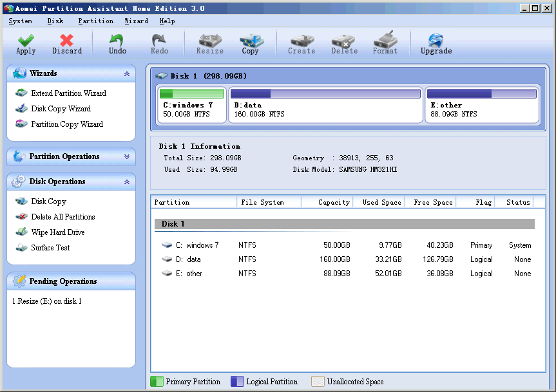Sort by Partition column header
Screen dimensions: 556x392
click(194, 202)
